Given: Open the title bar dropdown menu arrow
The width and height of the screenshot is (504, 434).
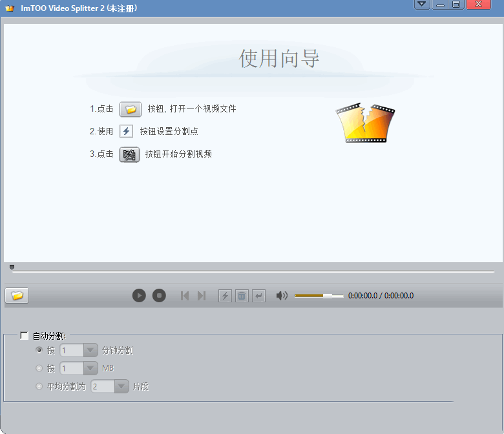Looking at the screenshot, I should (422, 4).
